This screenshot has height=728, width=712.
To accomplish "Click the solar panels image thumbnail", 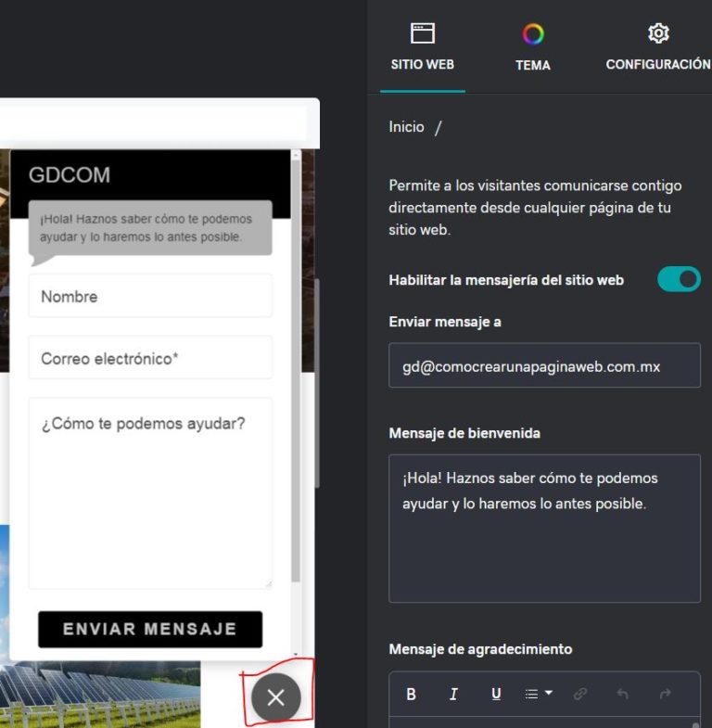I will [100, 694].
